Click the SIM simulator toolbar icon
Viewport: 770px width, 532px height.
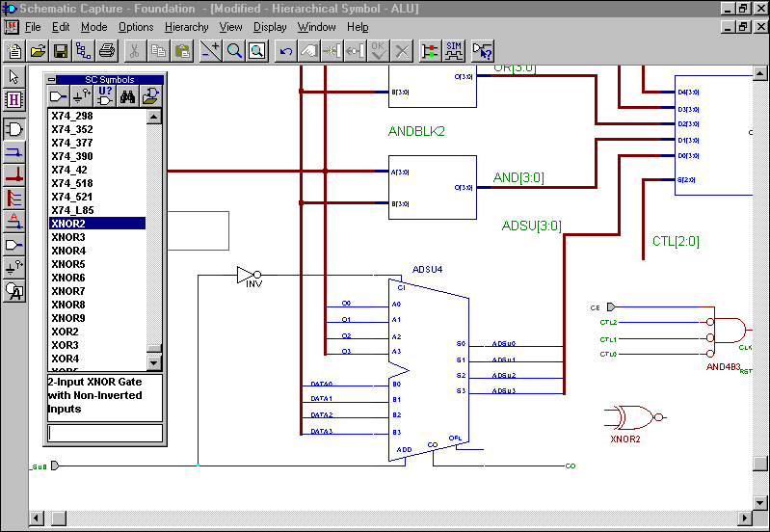click(x=454, y=51)
